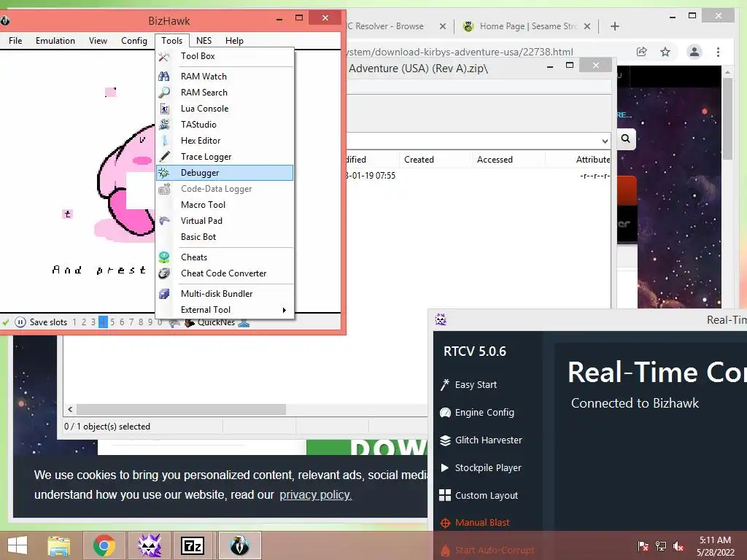Open the Emulation menu
Screen dimensions: 747x560
[x=55, y=41]
